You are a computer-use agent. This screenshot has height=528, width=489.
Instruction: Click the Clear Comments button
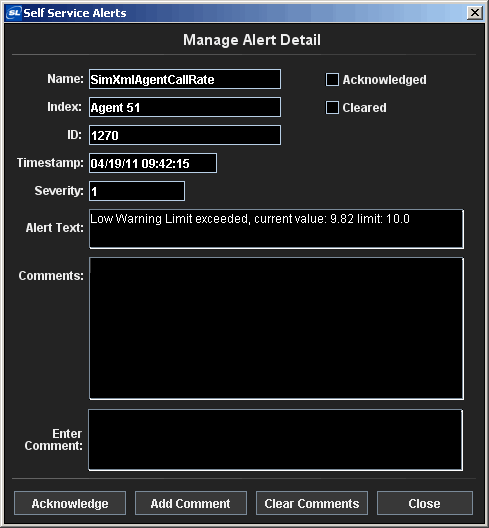pos(312,503)
